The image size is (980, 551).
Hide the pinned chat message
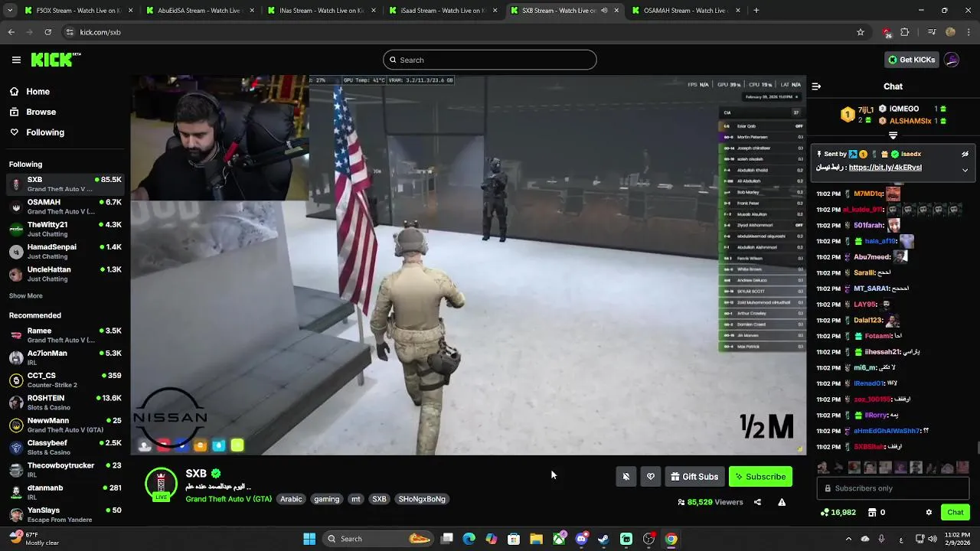coord(965,154)
